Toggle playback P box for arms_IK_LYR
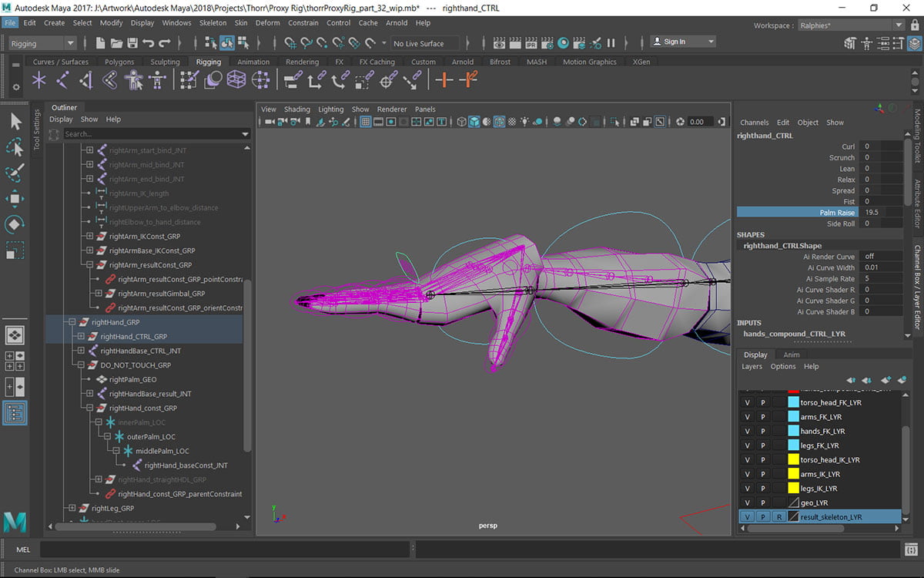Image resolution: width=924 pixels, height=578 pixels. 762,474
